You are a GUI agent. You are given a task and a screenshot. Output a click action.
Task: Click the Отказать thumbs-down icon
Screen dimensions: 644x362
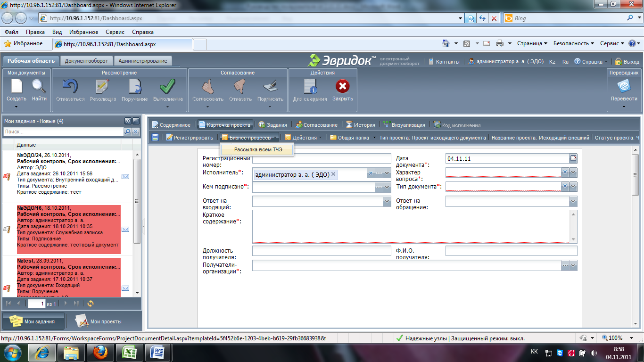[x=240, y=87]
